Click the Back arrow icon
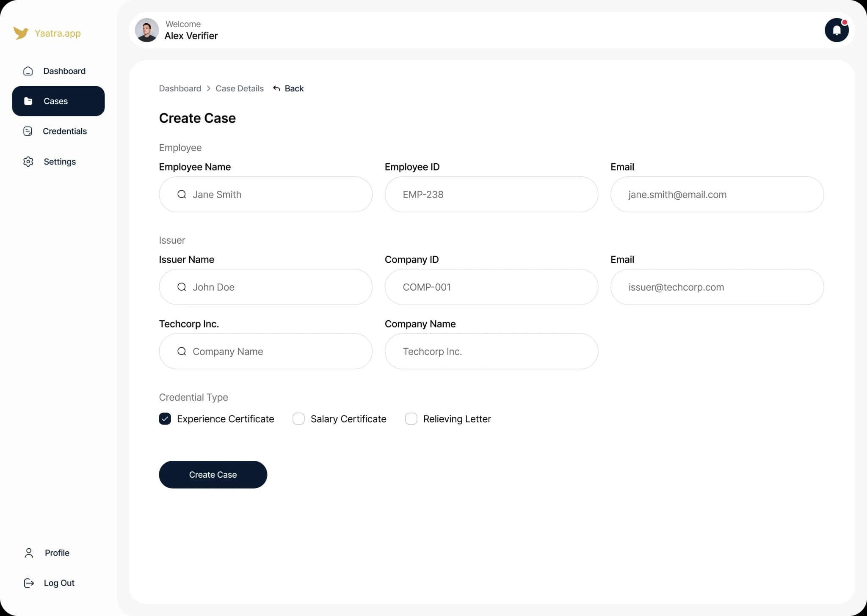Image resolution: width=867 pixels, height=616 pixels. pyautogui.click(x=276, y=88)
